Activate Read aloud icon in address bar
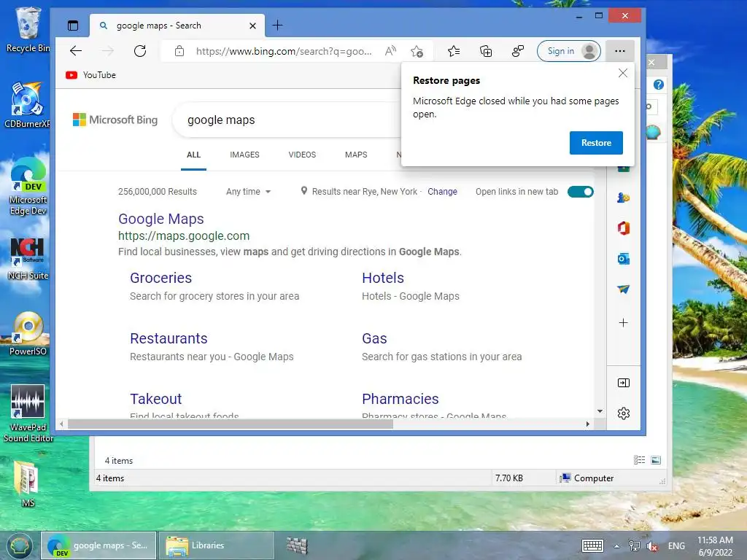 coord(390,51)
